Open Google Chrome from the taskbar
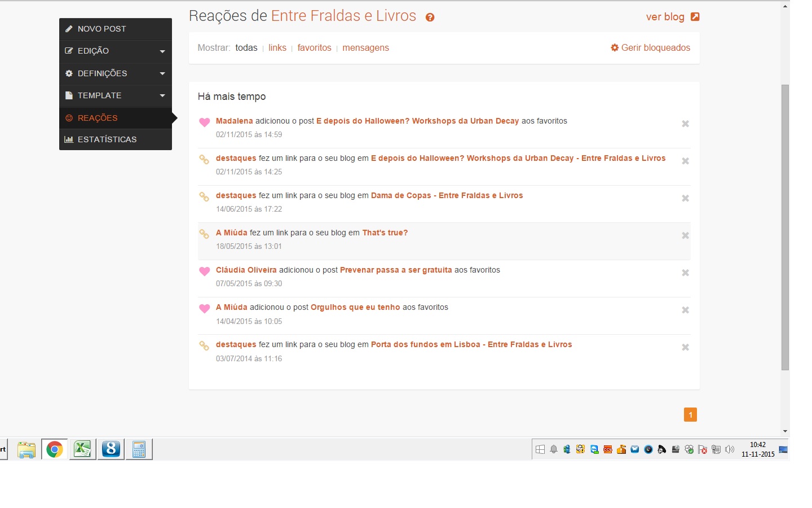This screenshot has height=508, width=812. 55,449
